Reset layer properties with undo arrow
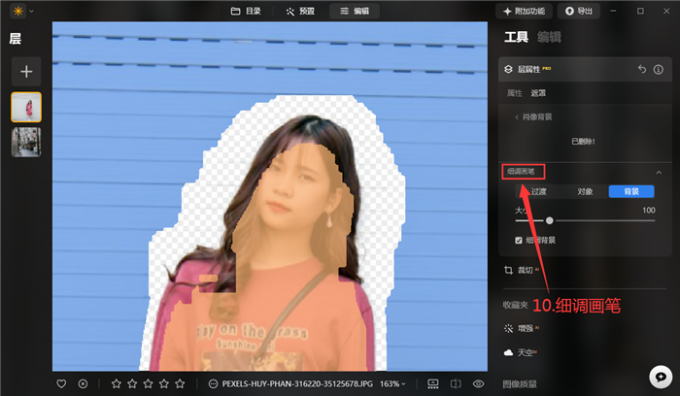The image size is (680, 396). click(642, 69)
